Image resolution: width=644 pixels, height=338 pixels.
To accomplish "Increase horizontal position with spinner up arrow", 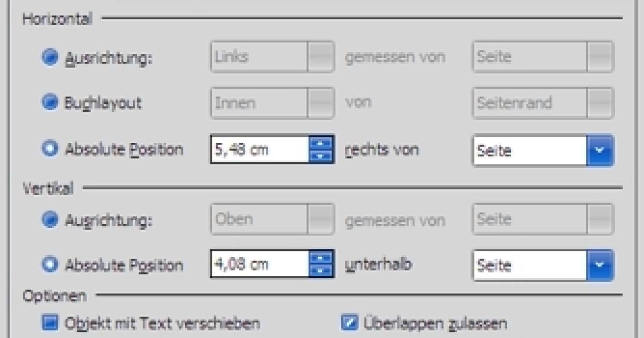I will [x=321, y=143].
